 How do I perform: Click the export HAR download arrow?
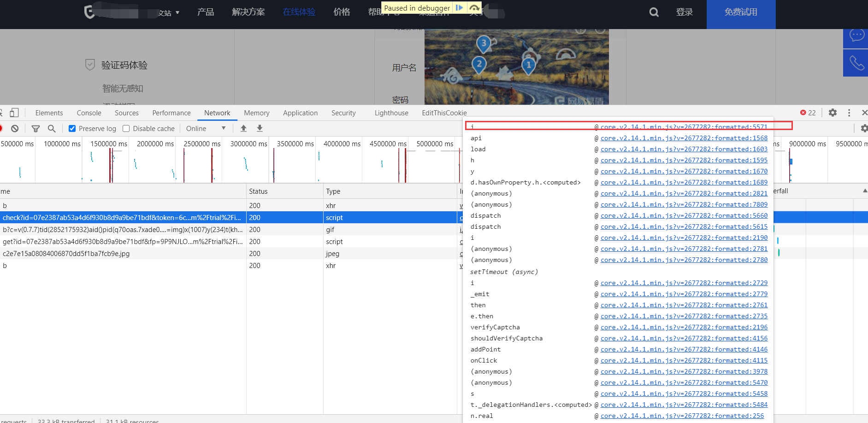(x=260, y=128)
